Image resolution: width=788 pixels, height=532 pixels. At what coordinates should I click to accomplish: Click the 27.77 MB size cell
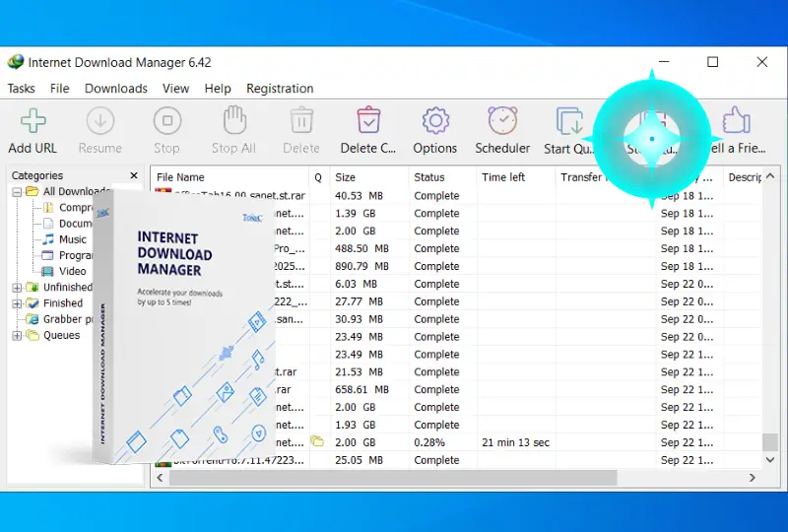[359, 301]
